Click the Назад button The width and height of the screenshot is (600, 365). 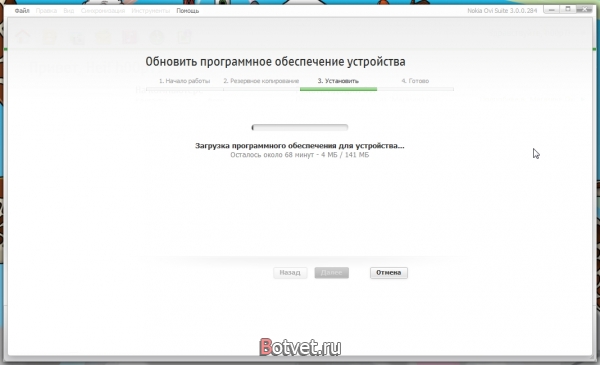pos(290,273)
